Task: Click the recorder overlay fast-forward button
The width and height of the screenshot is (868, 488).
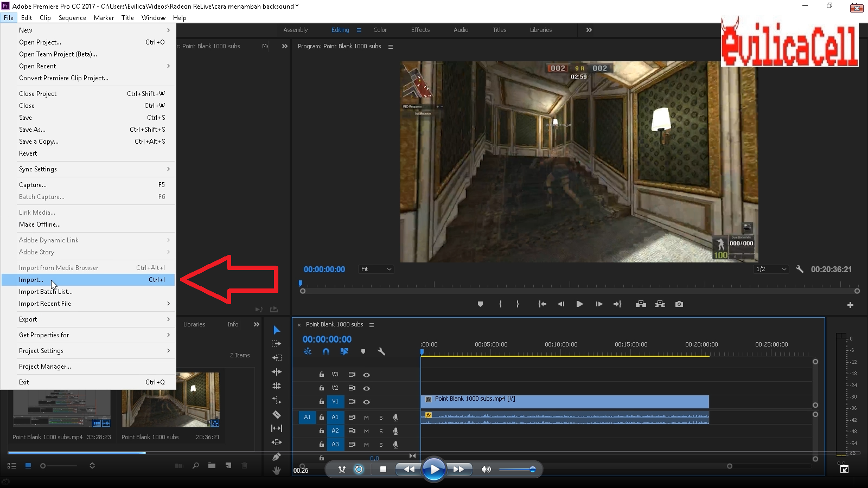Action: 458,469
